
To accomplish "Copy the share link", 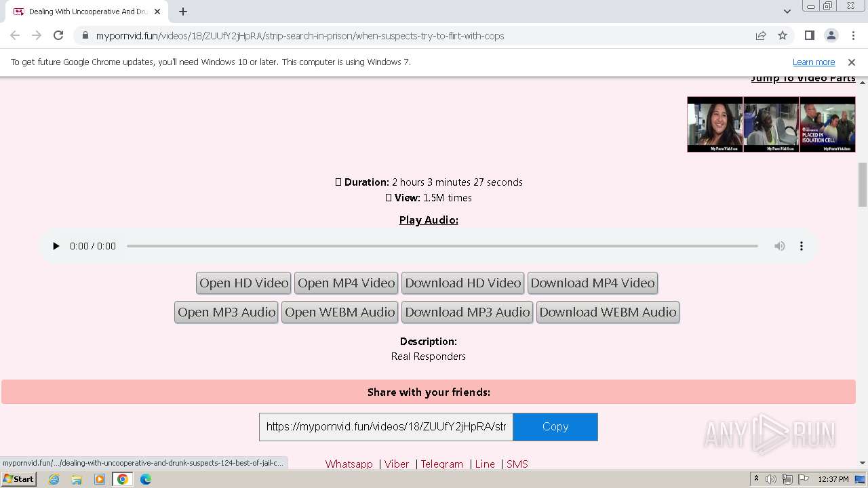I will click(x=555, y=427).
